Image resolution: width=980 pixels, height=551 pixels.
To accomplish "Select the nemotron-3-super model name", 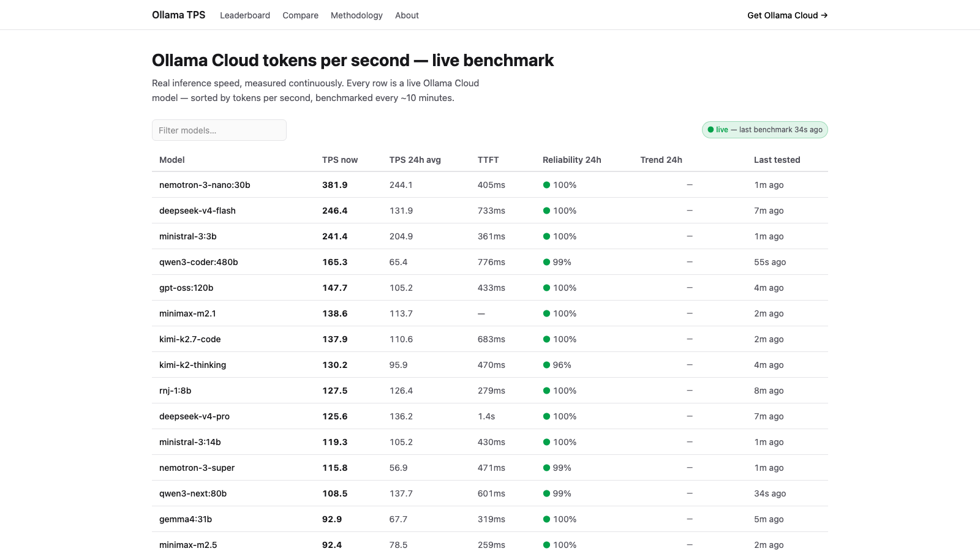I will pyautogui.click(x=197, y=468).
